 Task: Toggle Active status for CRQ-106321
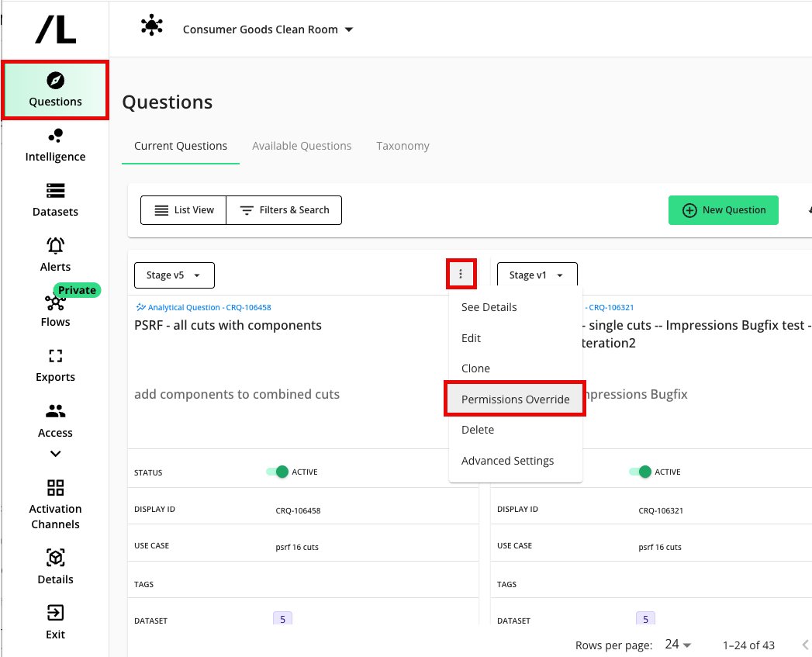point(641,472)
